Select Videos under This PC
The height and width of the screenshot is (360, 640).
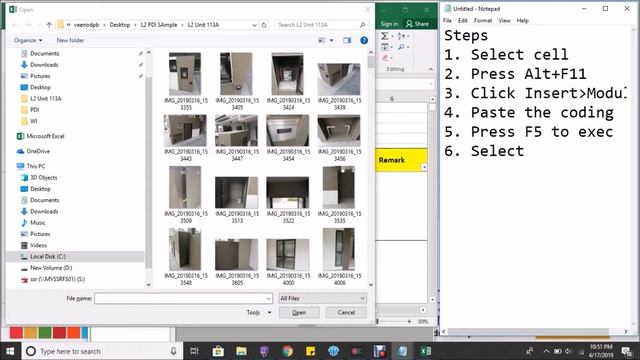click(38, 245)
